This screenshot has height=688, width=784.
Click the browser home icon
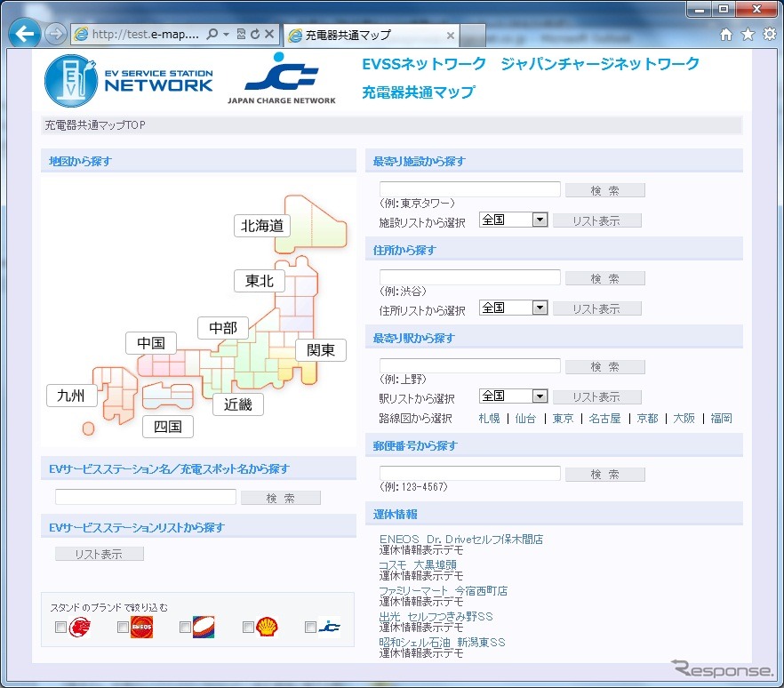pos(726,35)
